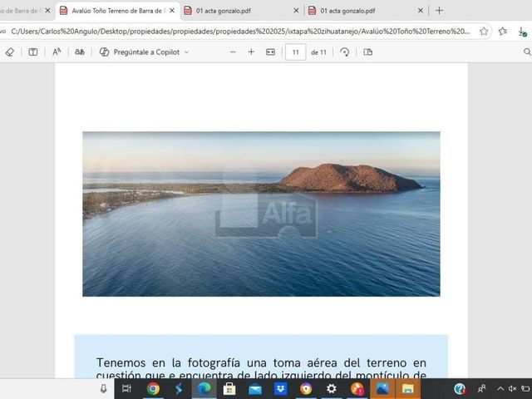Click the address bar with the file path
The width and height of the screenshot is (532, 399).
pos(240,32)
